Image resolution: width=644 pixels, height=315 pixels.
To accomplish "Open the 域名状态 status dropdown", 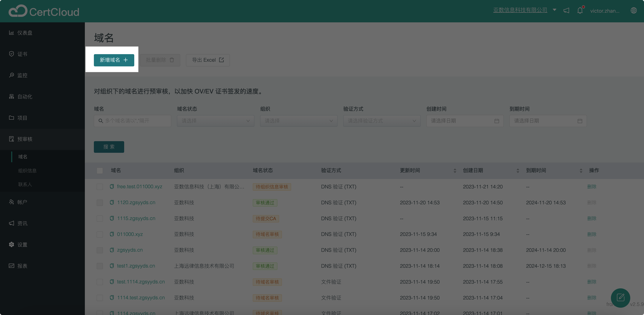I will click(215, 121).
